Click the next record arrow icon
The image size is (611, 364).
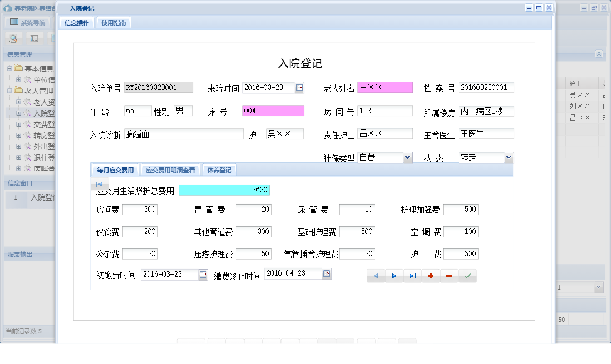(x=395, y=275)
